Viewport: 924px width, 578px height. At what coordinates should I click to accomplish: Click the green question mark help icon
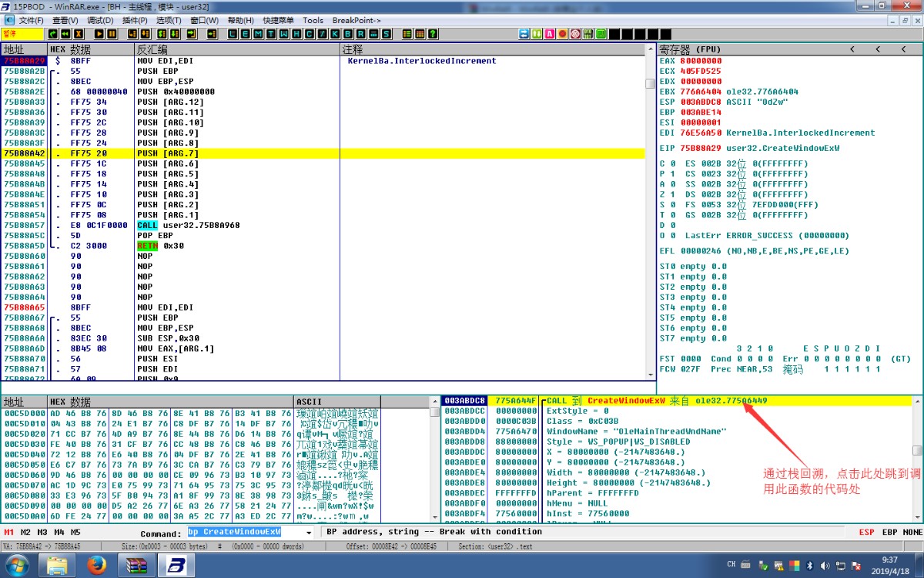[433, 34]
